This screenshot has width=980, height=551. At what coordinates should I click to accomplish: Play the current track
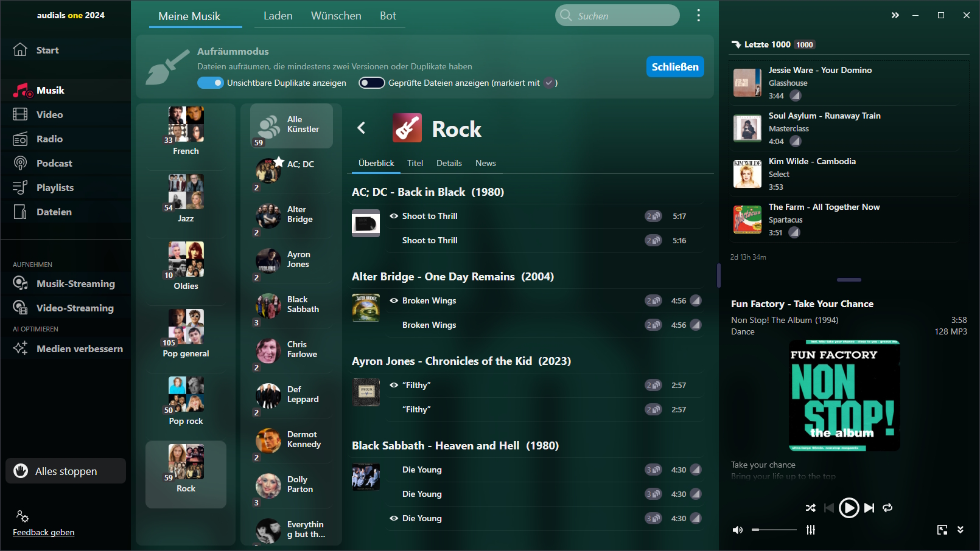tap(849, 507)
